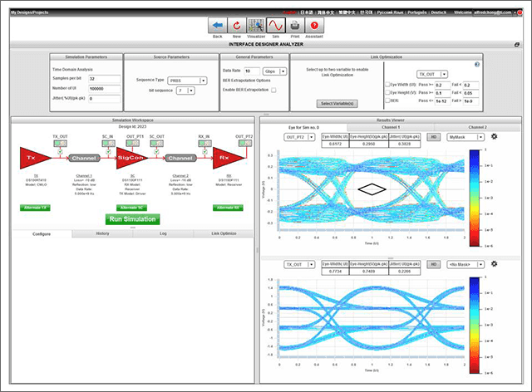Viewport: 532px width, 392px height.
Task: Click the New design toolbar icon
Action: [237, 26]
